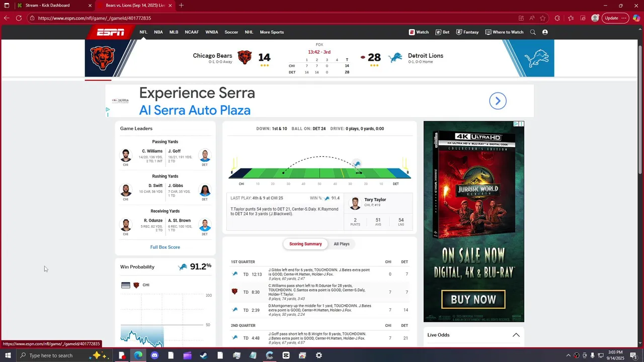Open the notification center icon
The width and height of the screenshot is (644, 362).
(633, 355)
